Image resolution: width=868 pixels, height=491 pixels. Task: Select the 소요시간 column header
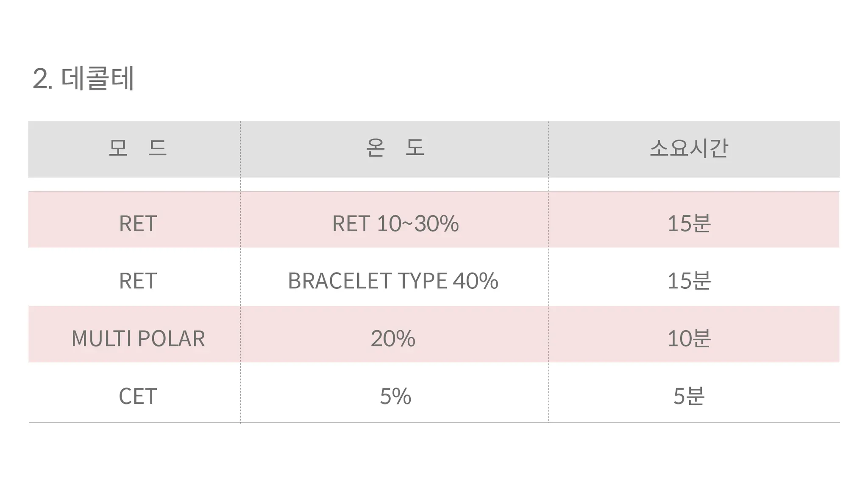pos(689,148)
